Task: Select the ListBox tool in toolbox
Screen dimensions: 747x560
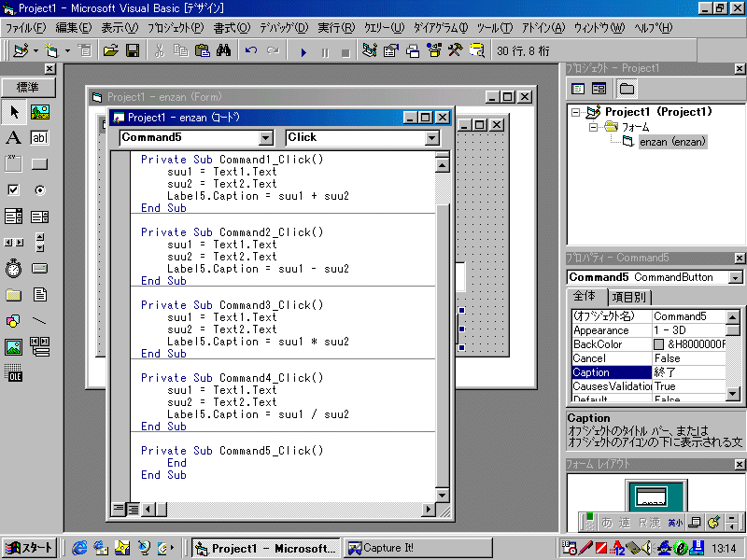Action: (40, 217)
